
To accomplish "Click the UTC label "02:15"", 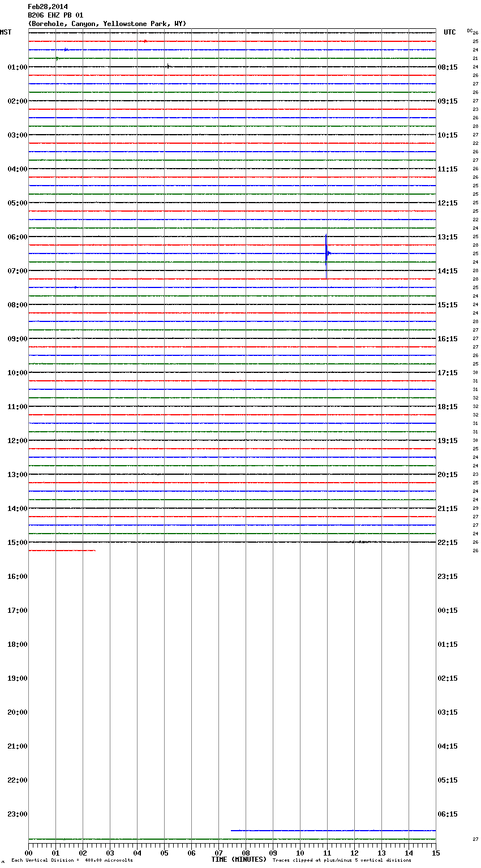I will coord(448,678).
